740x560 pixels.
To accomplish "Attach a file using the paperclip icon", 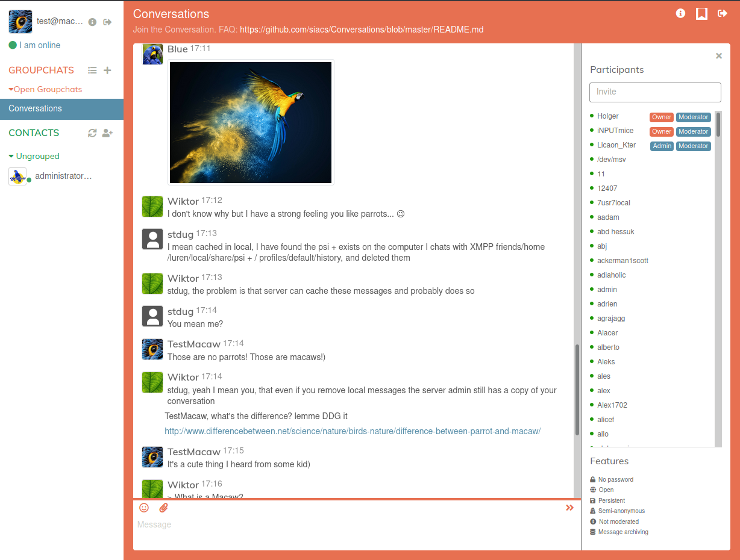I will tap(163, 508).
